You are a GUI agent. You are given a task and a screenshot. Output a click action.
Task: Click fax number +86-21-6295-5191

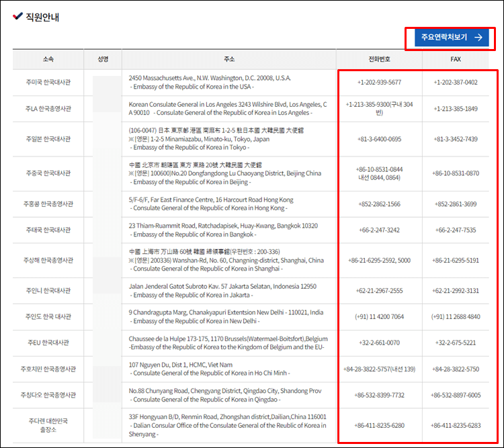pyautogui.click(x=456, y=261)
